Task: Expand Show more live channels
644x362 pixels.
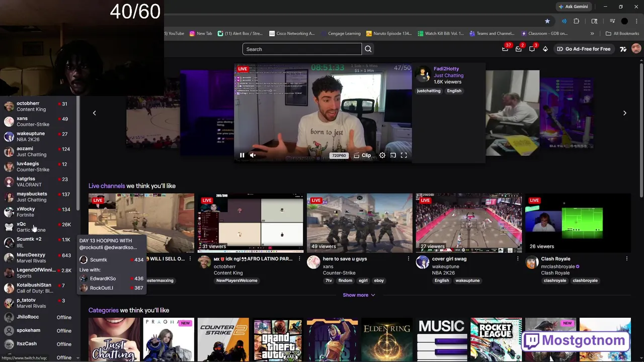Action: tap(359, 295)
